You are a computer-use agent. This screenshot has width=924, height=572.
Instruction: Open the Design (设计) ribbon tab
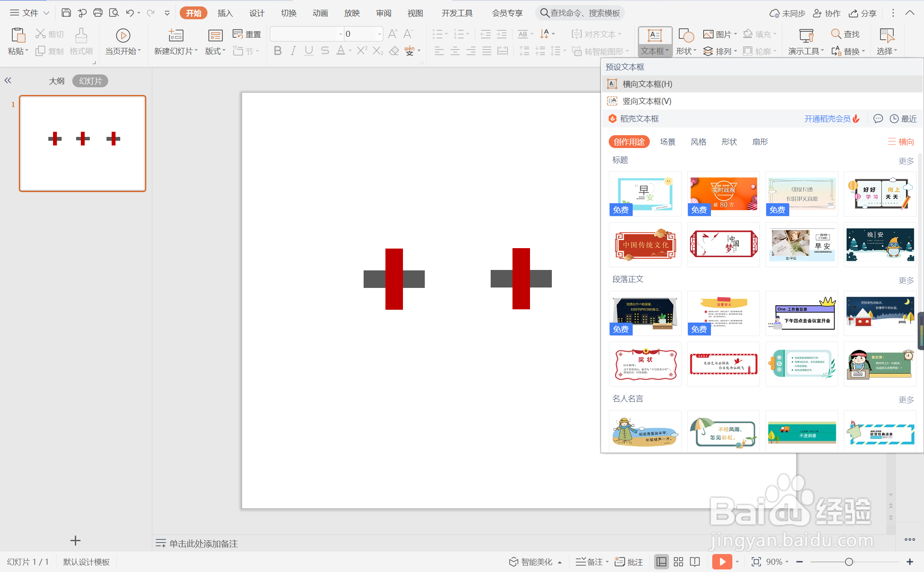coord(257,13)
